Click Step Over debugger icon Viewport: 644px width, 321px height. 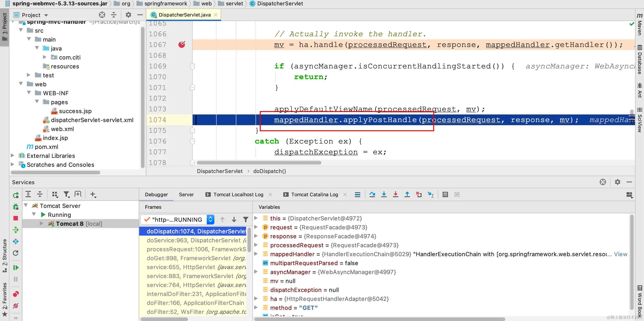point(372,194)
